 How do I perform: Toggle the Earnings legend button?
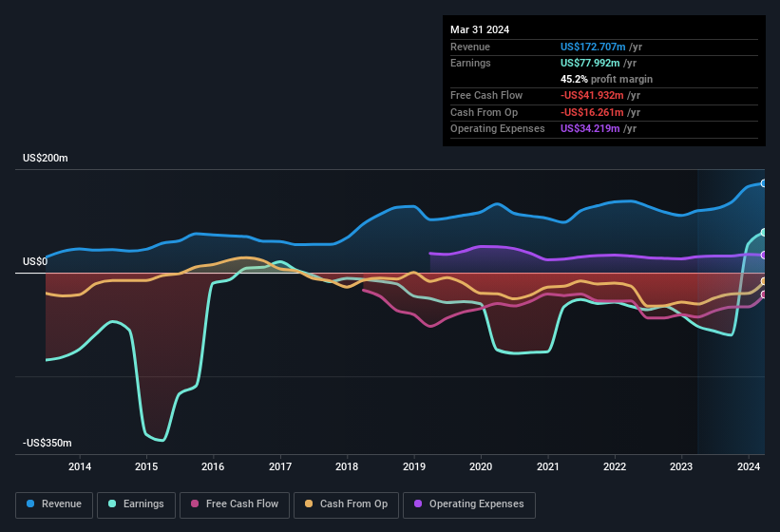click(x=136, y=504)
